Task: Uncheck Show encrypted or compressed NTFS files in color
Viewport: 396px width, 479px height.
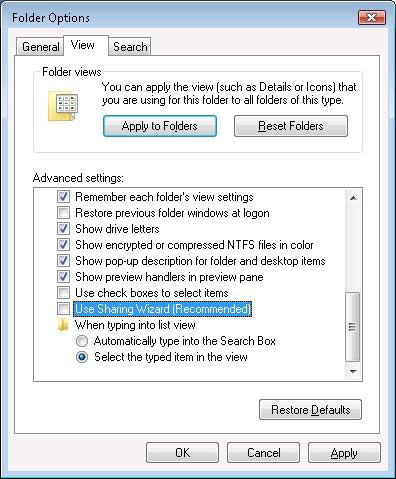Action: point(63,245)
